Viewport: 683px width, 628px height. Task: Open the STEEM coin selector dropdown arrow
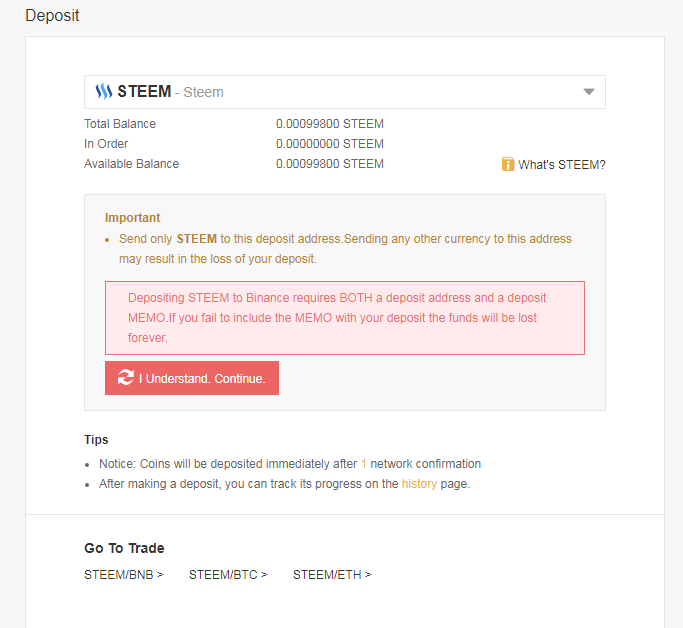[588, 92]
